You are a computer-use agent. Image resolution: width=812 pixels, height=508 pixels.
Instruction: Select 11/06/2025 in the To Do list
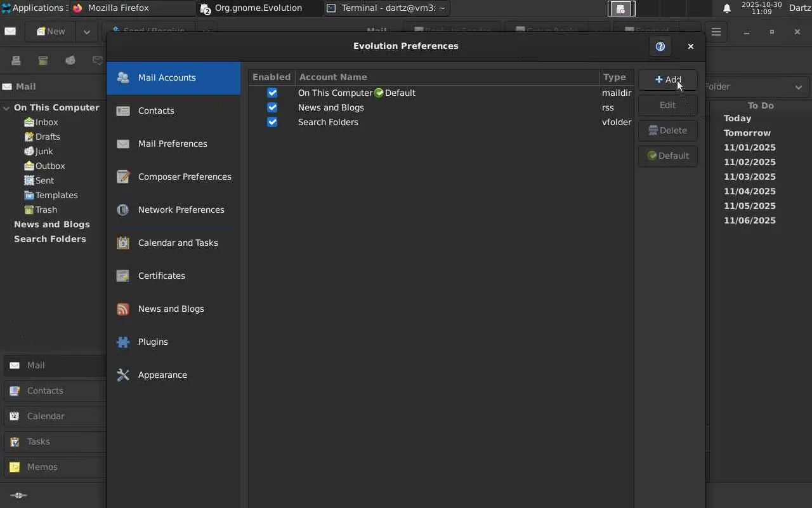point(750,220)
